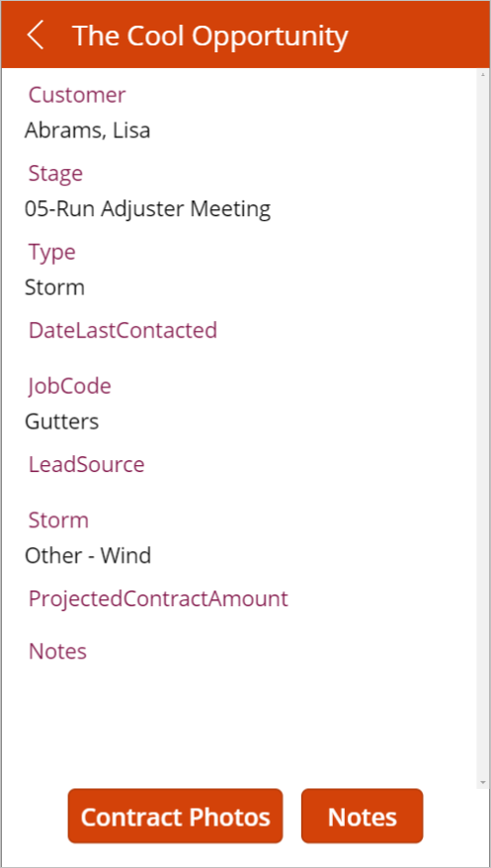Click the scrollbar down arrow
The image size is (491, 868).
point(483,782)
